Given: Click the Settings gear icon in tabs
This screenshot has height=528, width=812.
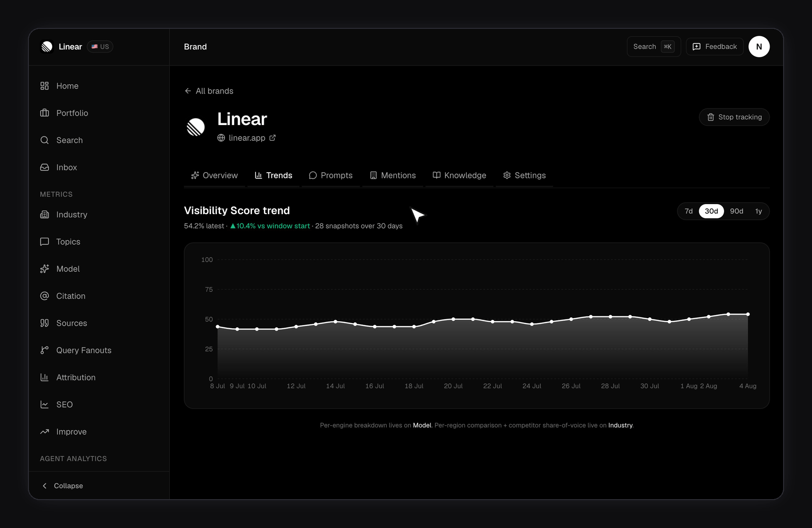Looking at the screenshot, I should (x=507, y=175).
